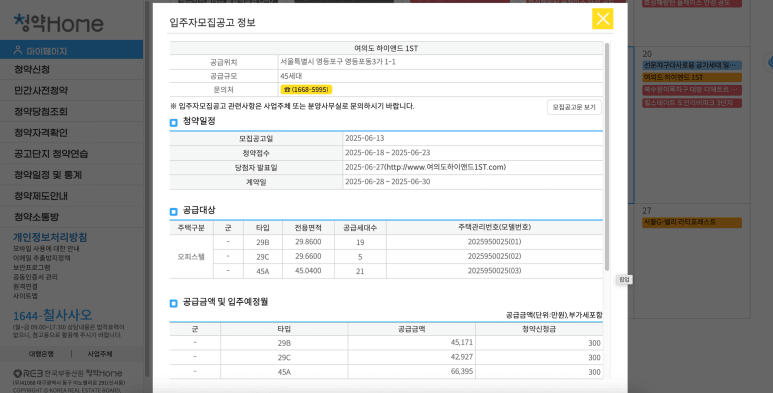
Task: Click the supply price 42,927
Action: pos(461,357)
